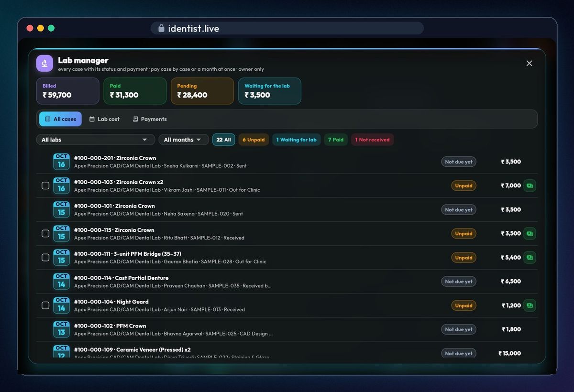
Task: Click the green pay icon for #100-000-115
Action: pos(530,233)
